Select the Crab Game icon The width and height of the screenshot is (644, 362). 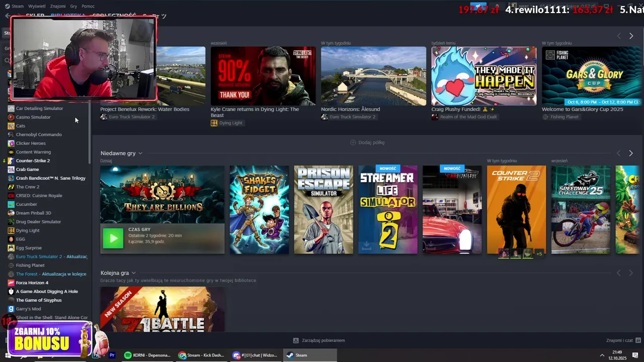click(x=11, y=169)
